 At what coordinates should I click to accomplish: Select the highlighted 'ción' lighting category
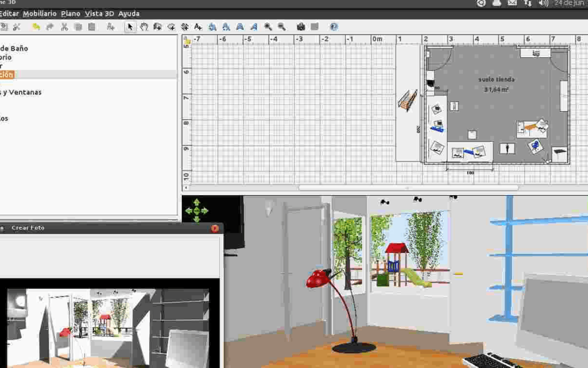click(x=7, y=75)
